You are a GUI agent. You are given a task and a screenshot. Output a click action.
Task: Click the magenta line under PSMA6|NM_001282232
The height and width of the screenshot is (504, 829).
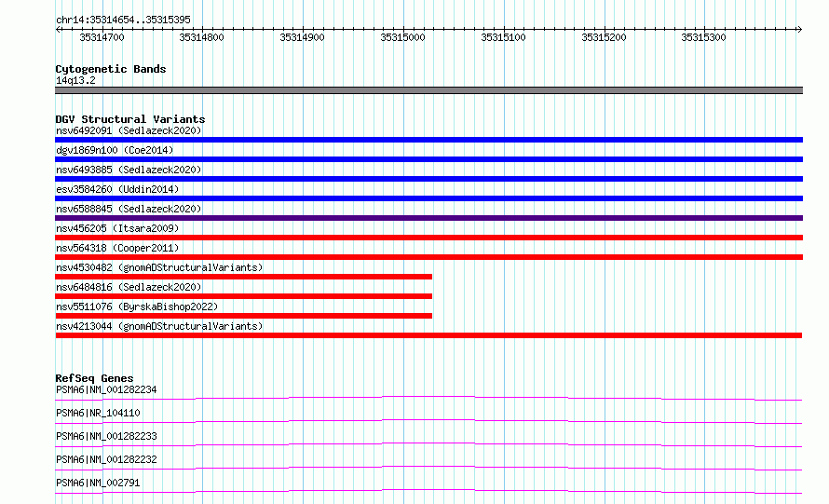pos(428,468)
